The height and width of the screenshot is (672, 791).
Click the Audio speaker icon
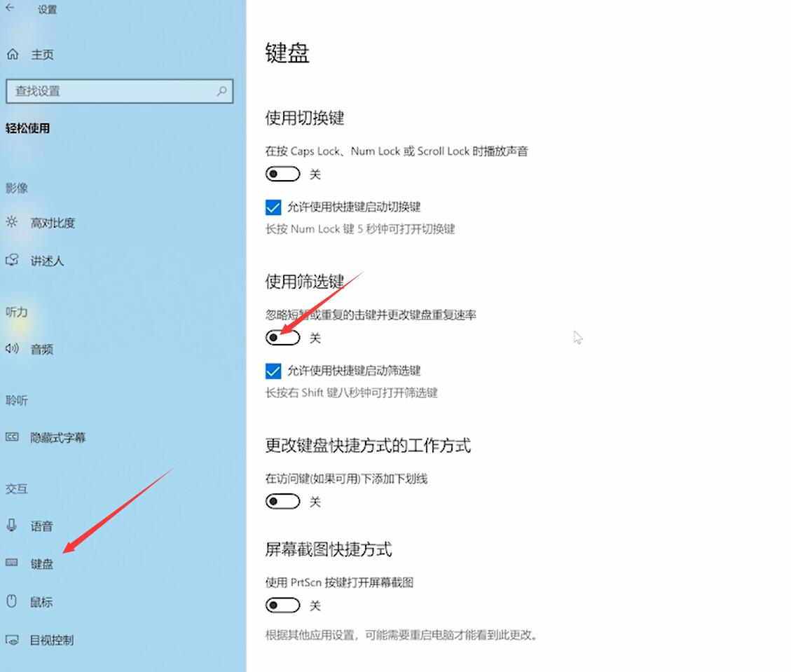(x=12, y=348)
